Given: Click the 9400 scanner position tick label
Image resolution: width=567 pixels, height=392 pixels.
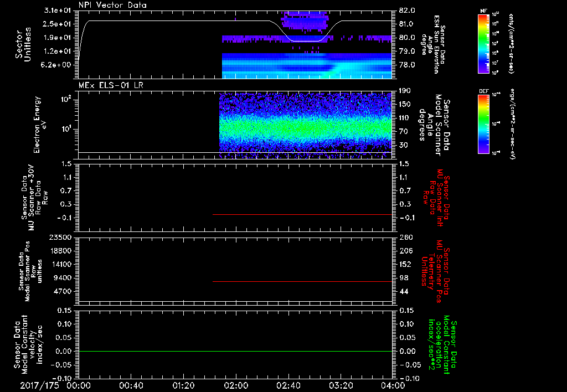Looking at the screenshot, I should click(x=63, y=278).
